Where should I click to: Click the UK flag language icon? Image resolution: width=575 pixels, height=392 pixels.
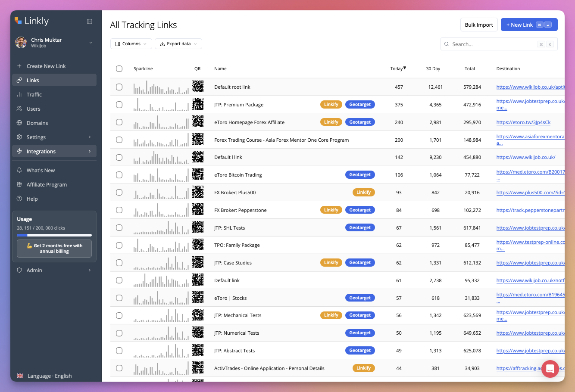point(20,376)
